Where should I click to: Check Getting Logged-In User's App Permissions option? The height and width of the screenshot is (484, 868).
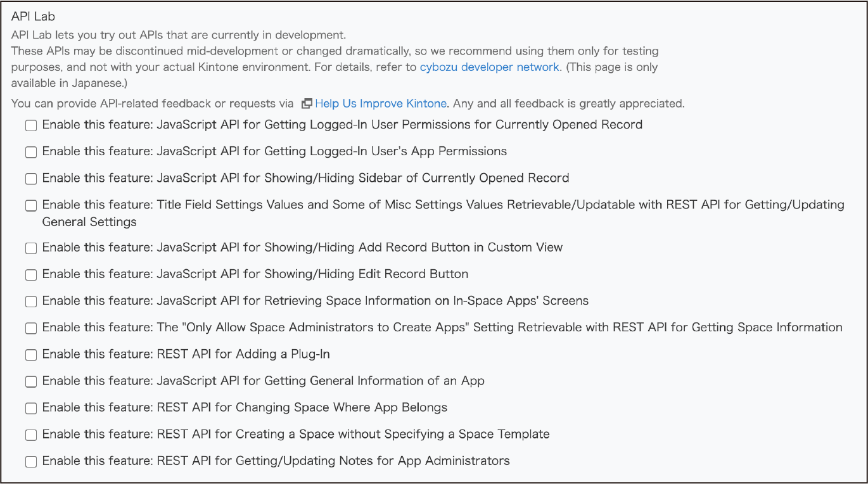pos(31,152)
